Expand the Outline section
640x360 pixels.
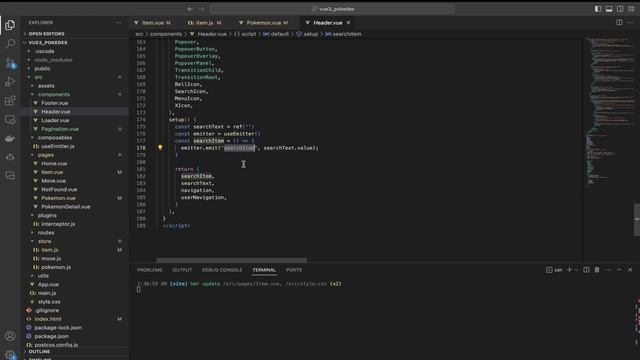(x=39, y=351)
